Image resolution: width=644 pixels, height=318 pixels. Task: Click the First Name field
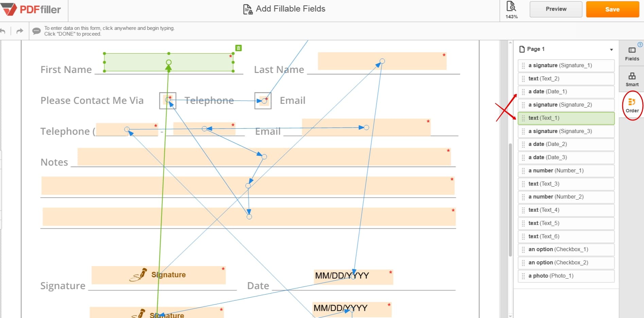[169, 62]
